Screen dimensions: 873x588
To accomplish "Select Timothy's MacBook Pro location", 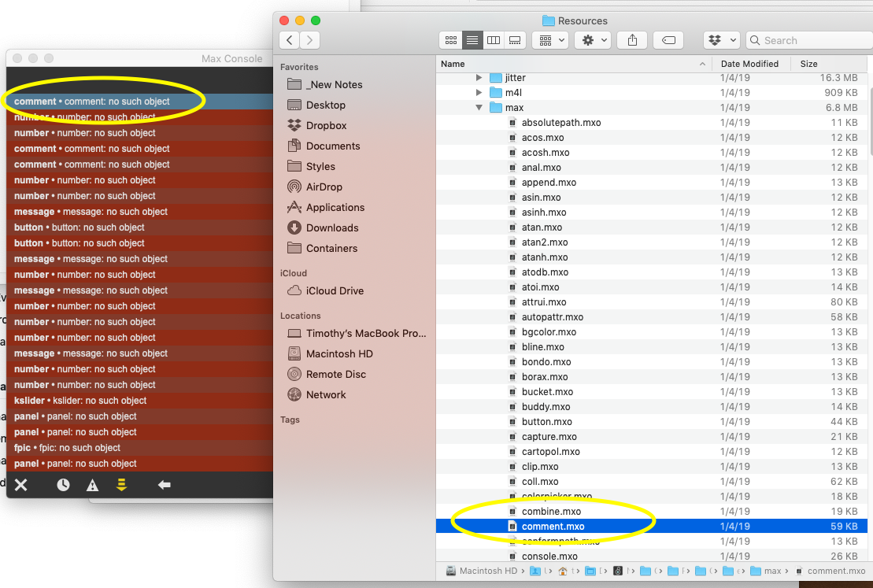I will (x=357, y=334).
